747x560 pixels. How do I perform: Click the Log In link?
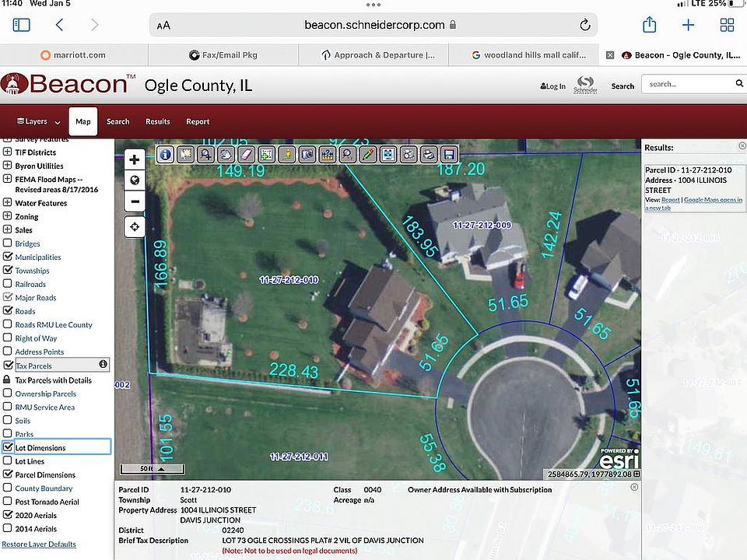pyautogui.click(x=553, y=86)
